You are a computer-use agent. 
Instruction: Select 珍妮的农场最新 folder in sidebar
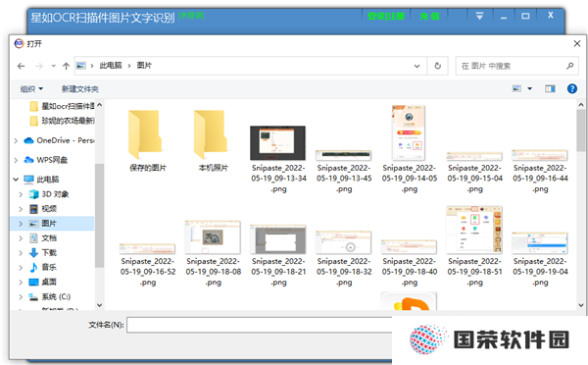[63, 121]
